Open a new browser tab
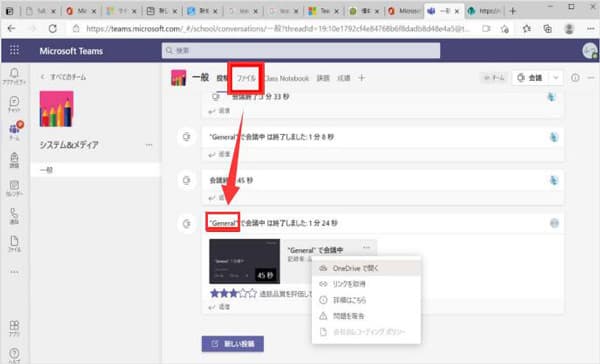 click(x=513, y=11)
